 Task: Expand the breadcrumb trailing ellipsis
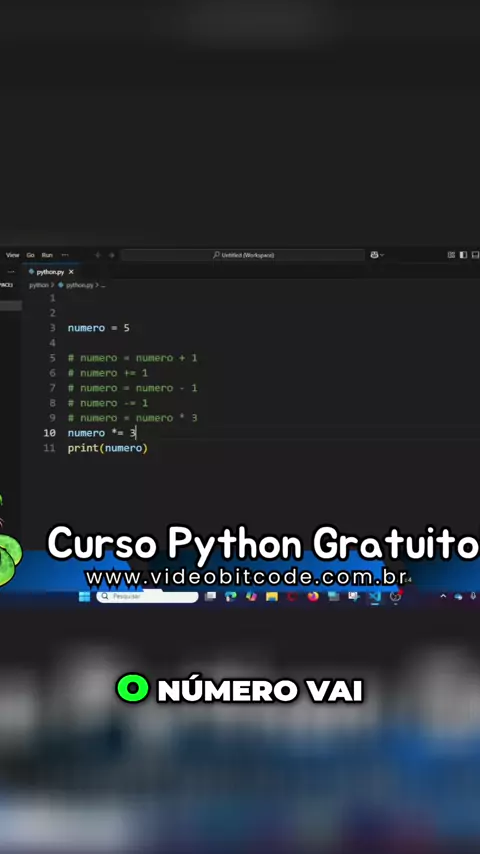(x=103, y=285)
